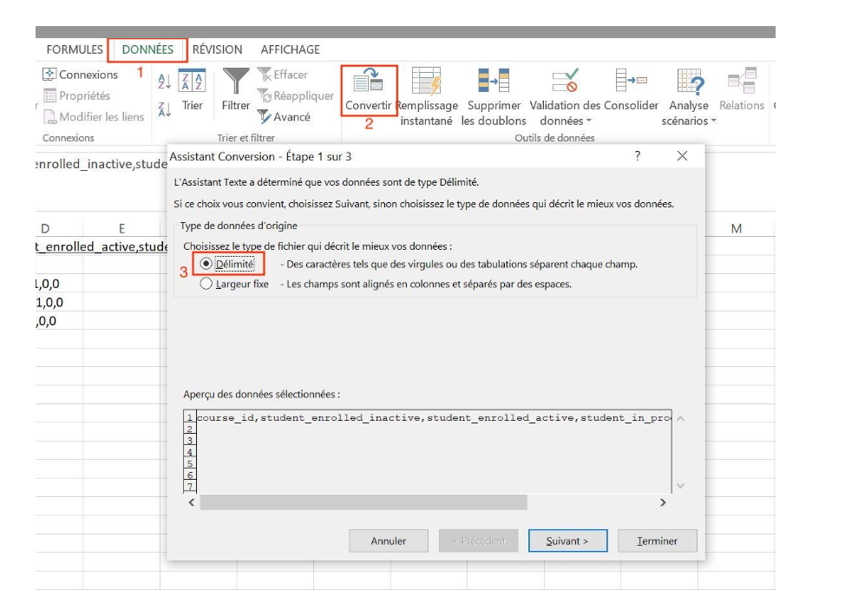
Task: Click the Relations icon
Action: [x=742, y=81]
